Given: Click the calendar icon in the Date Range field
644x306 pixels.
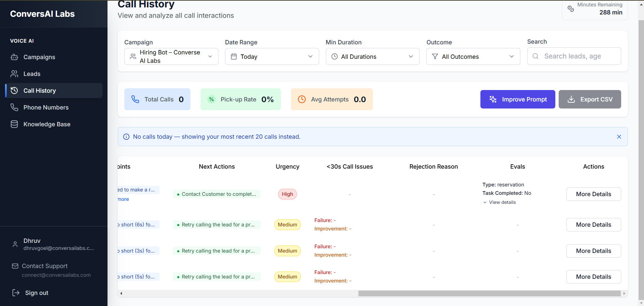Looking at the screenshot, I should (234, 56).
